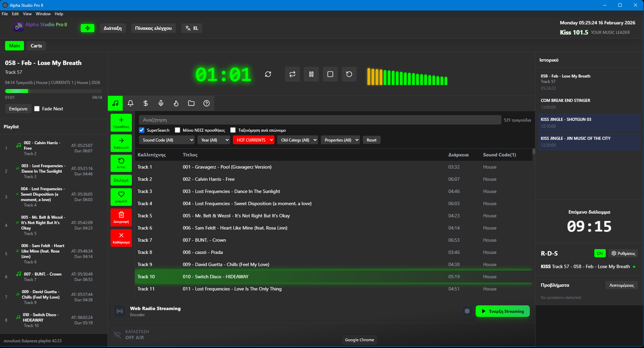Enable the Fade Next checkbox
Screen dimensions: 644x348
pos(37,109)
